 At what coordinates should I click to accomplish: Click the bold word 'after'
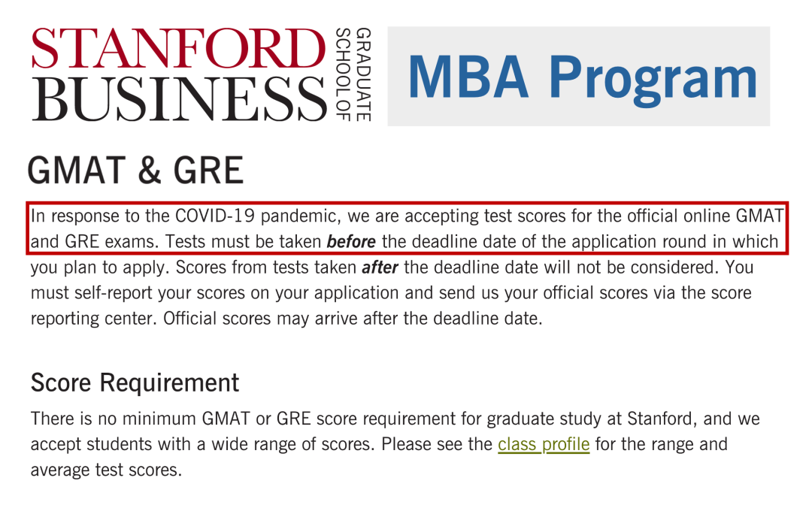380,268
